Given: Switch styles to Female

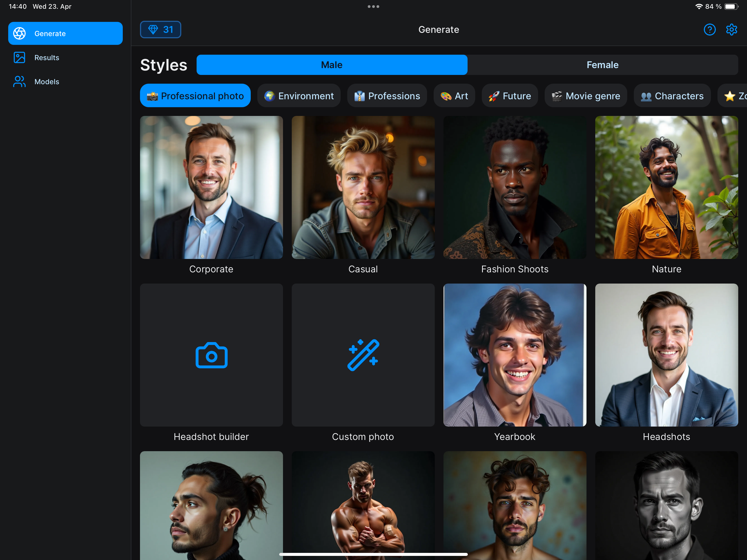Looking at the screenshot, I should (x=602, y=65).
